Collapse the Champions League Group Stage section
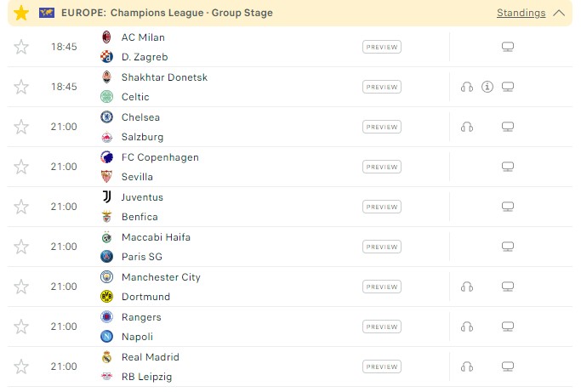Screen dimensions: 581x392 click(x=559, y=13)
